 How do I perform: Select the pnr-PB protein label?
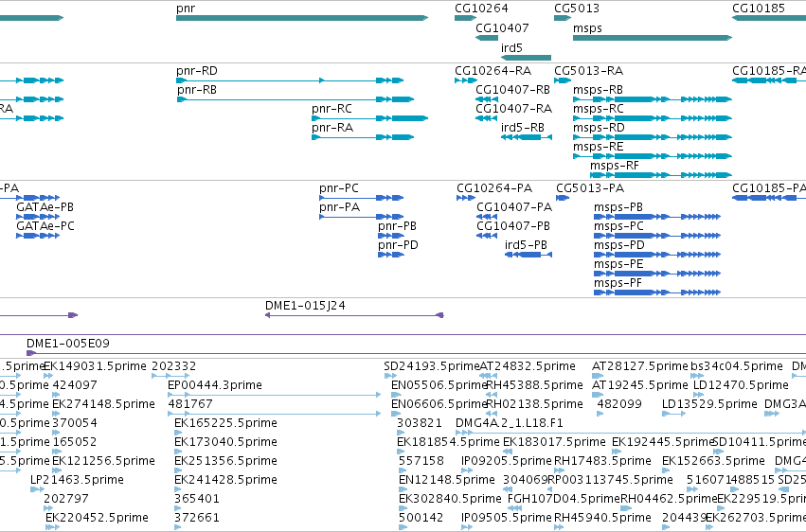[398, 226]
